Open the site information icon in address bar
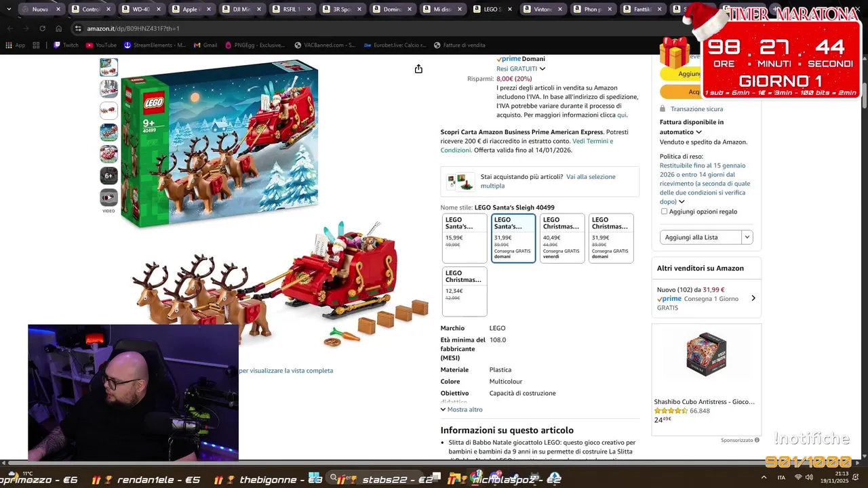The width and height of the screenshot is (868, 488). [78, 28]
